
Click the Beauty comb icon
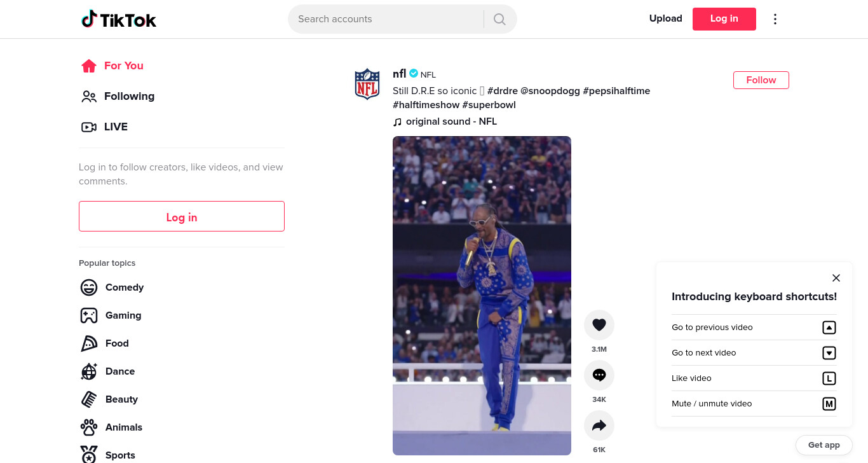click(x=89, y=399)
